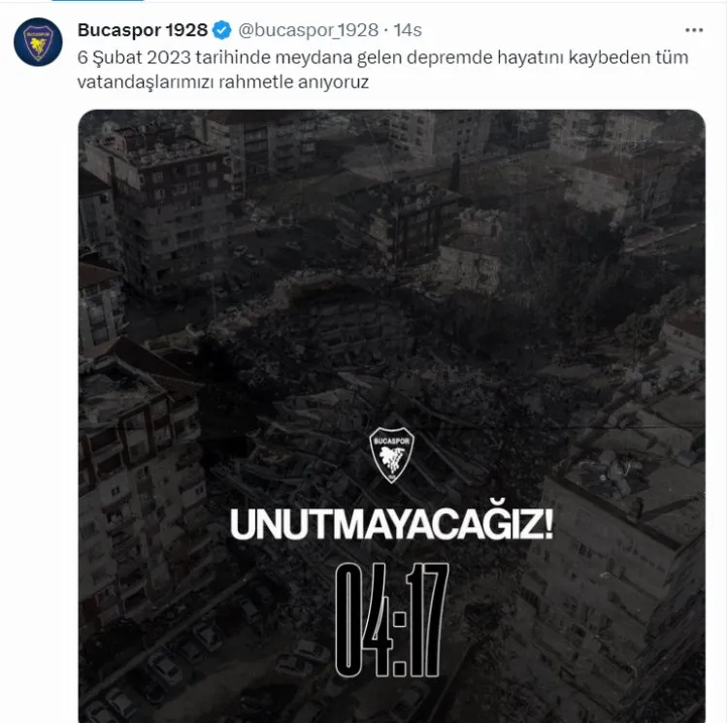This screenshot has width=728, height=723.
Task: Click the Bucaspor 1928 display name
Action: (x=143, y=30)
